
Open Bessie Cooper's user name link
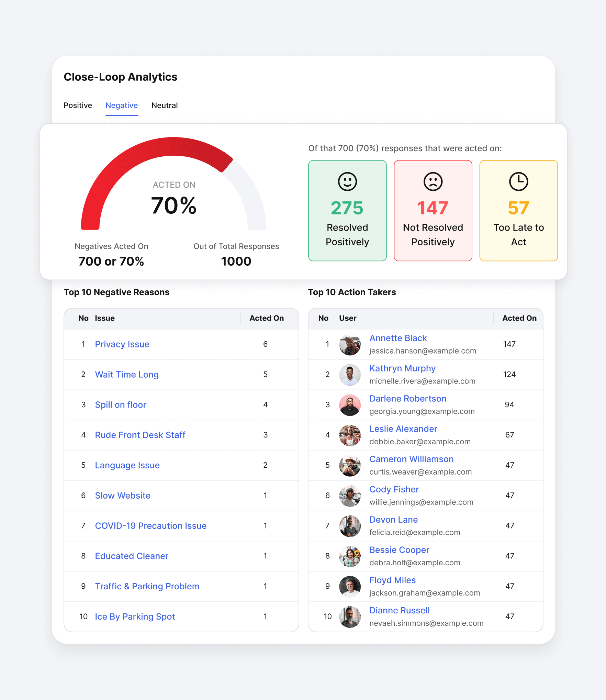(x=399, y=550)
